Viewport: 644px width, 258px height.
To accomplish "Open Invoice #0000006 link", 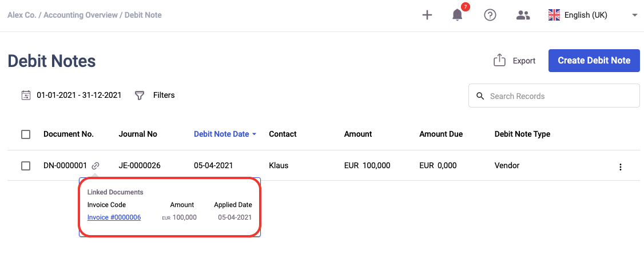I will [x=114, y=217].
